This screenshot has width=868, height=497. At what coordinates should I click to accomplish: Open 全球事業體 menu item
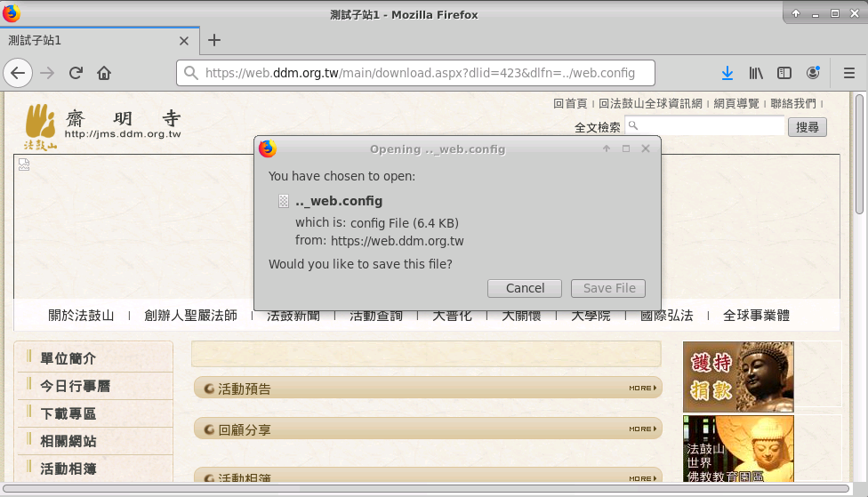756,316
